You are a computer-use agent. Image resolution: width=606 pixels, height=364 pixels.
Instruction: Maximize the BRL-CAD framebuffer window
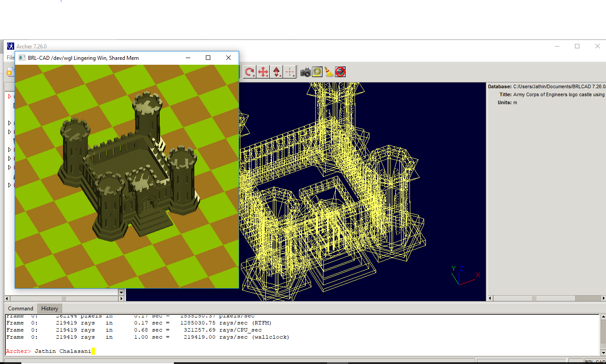[208, 58]
